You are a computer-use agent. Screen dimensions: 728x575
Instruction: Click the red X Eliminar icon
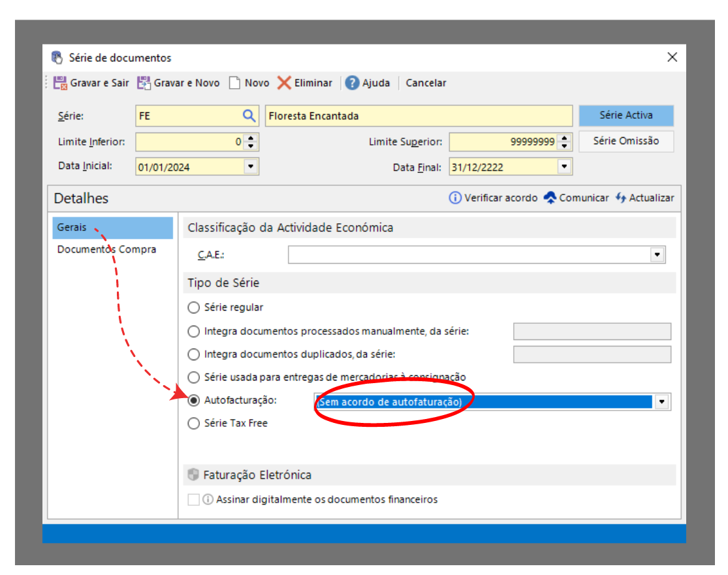tap(284, 83)
